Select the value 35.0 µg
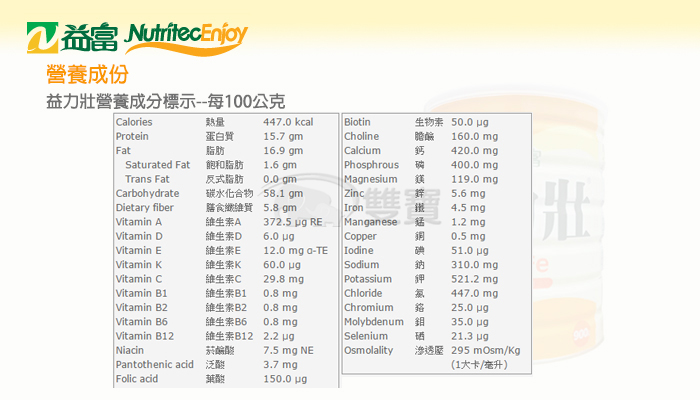Image resolution: width=700 pixels, height=400 pixels. tap(470, 322)
